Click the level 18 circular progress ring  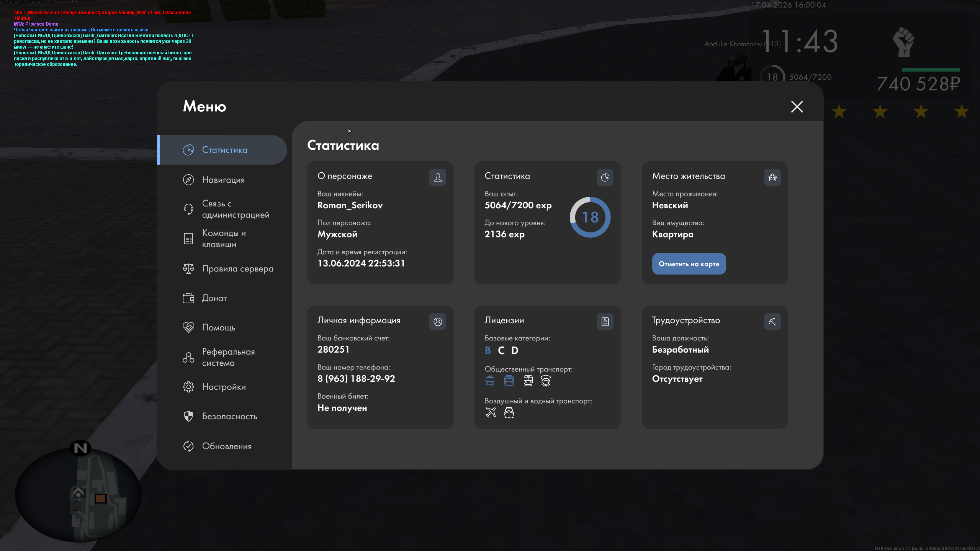590,217
